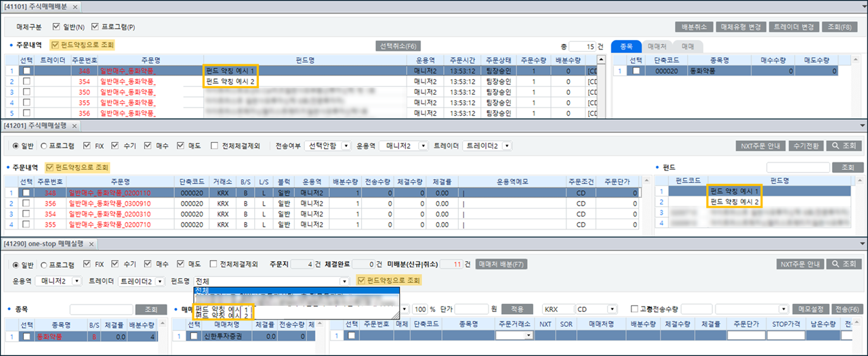
Task: Collapse the 41101 panel with its corner arrow
Action: (x=863, y=7)
